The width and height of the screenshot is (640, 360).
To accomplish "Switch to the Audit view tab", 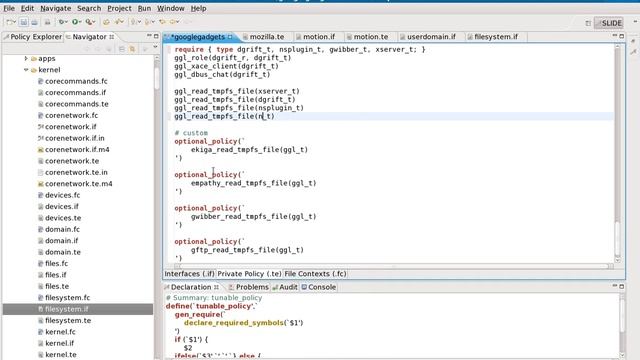I will coord(285,287).
